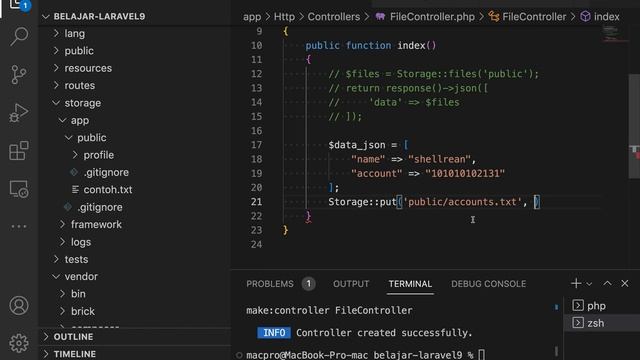
Task: Click the "101010102131" string on line 19
Action: coord(465,173)
